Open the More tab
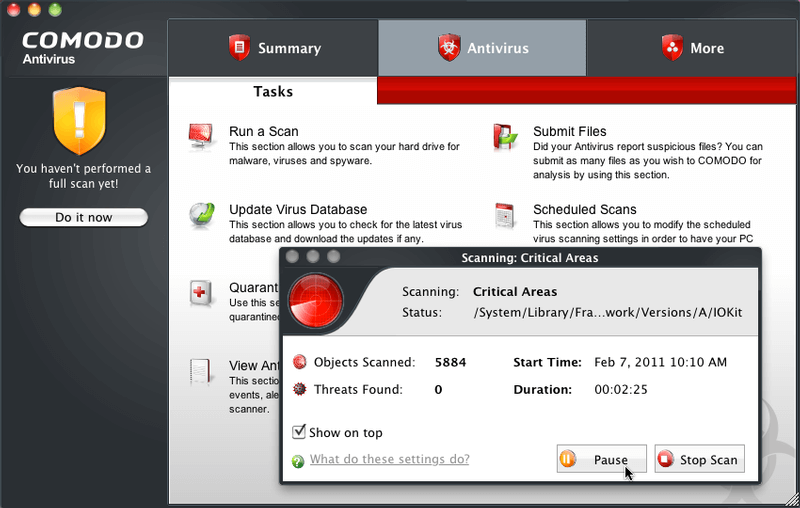Image resolution: width=800 pixels, height=508 pixels. (x=692, y=48)
